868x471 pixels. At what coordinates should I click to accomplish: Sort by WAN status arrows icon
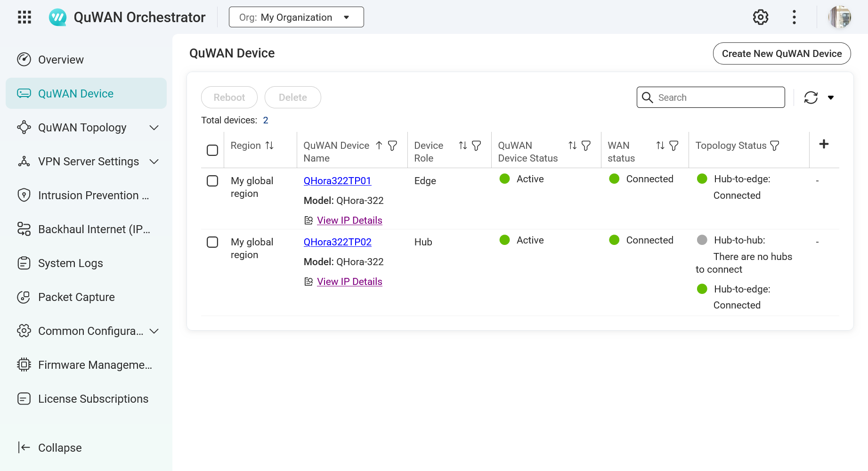[x=660, y=146]
